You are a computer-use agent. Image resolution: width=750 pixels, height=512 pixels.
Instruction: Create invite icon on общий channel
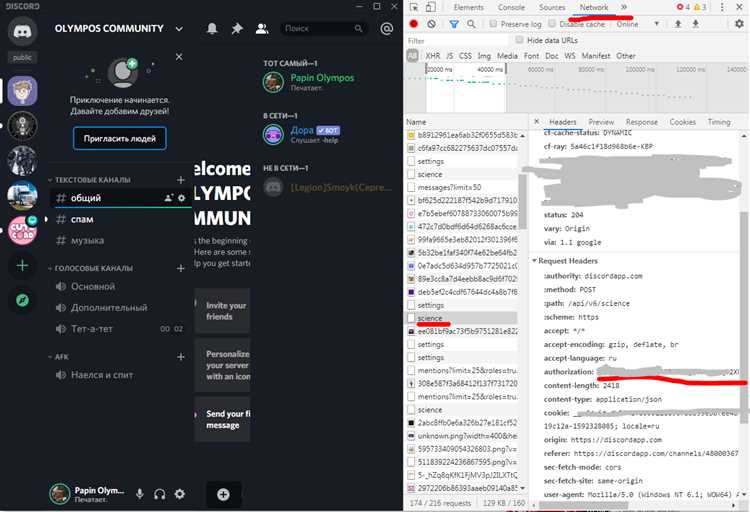(x=168, y=198)
